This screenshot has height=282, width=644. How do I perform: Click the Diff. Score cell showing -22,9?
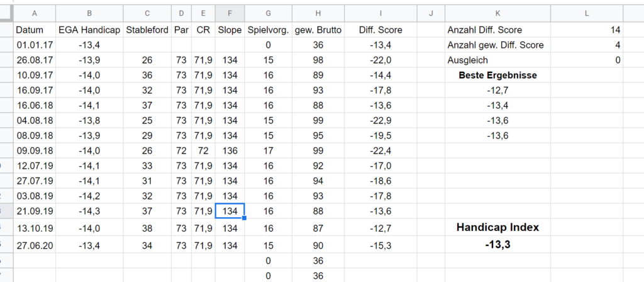(x=380, y=120)
